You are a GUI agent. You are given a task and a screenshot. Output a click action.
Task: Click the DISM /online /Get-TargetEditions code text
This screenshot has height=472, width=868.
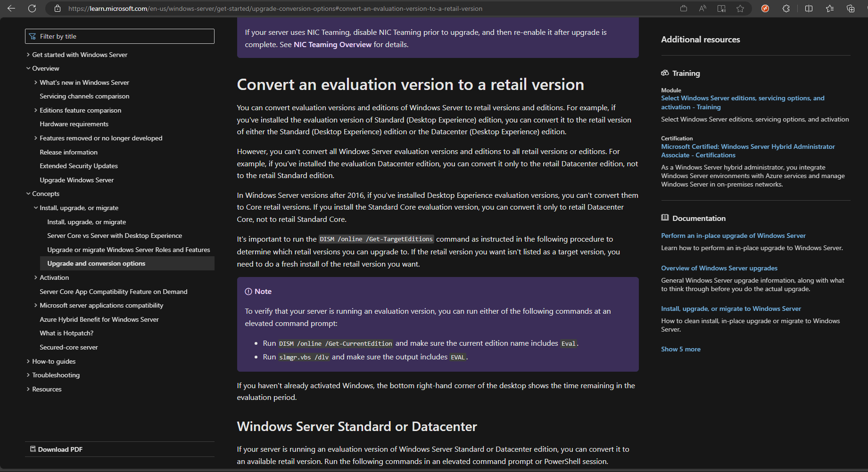tap(376, 239)
